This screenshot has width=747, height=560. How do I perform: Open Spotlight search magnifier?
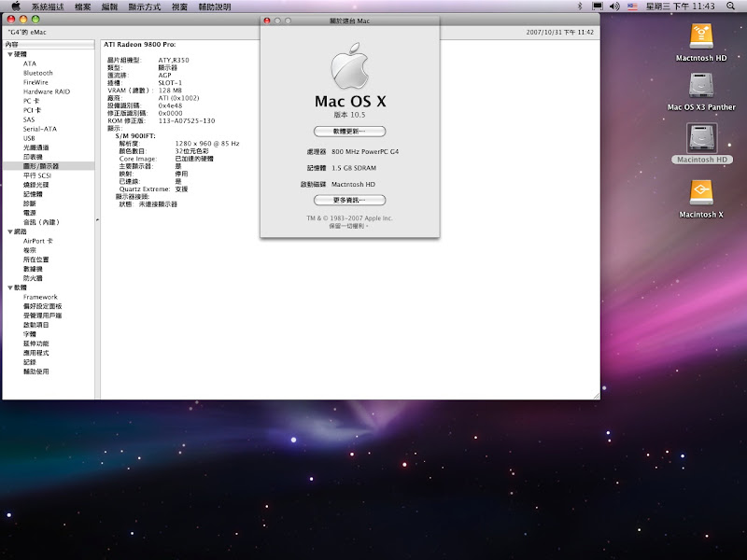[730, 7]
